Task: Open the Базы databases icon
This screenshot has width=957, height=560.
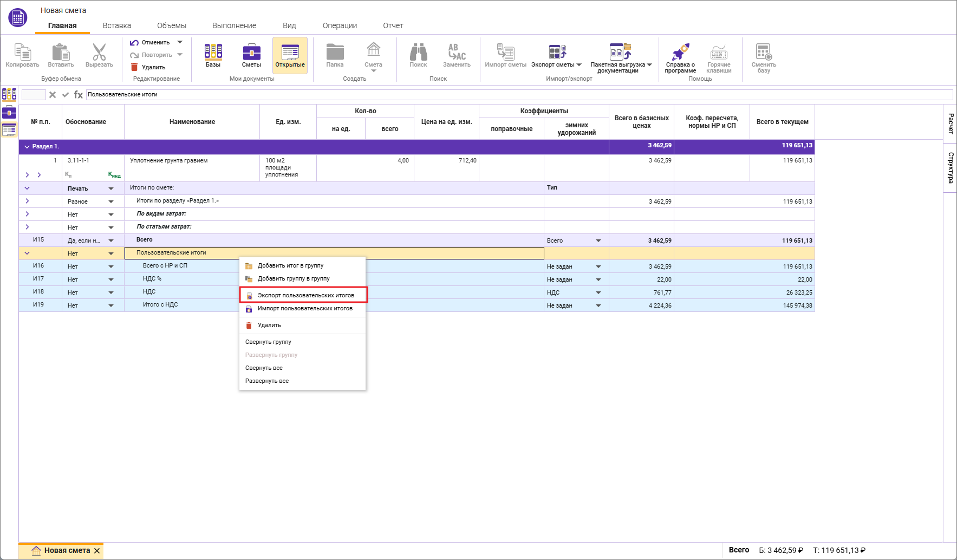Action: click(x=213, y=52)
